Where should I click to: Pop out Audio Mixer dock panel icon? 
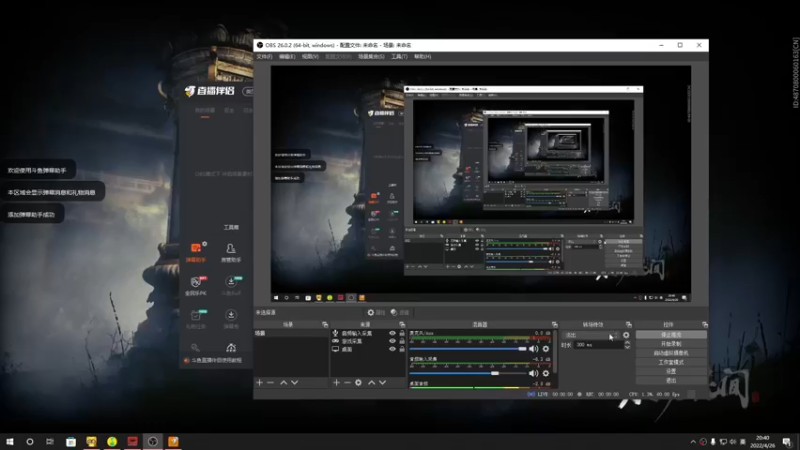[x=555, y=324]
